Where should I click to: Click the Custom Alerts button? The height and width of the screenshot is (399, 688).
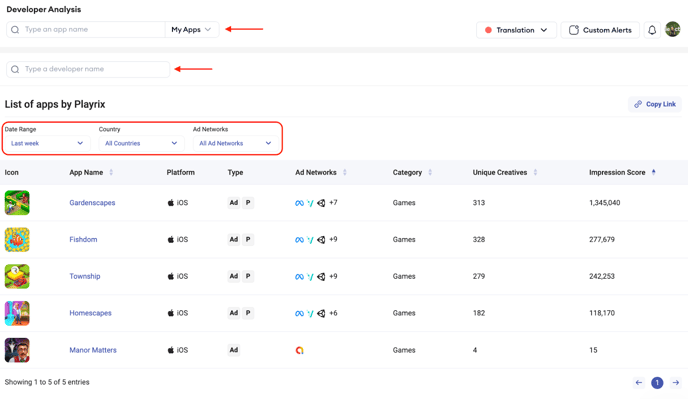tap(600, 30)
